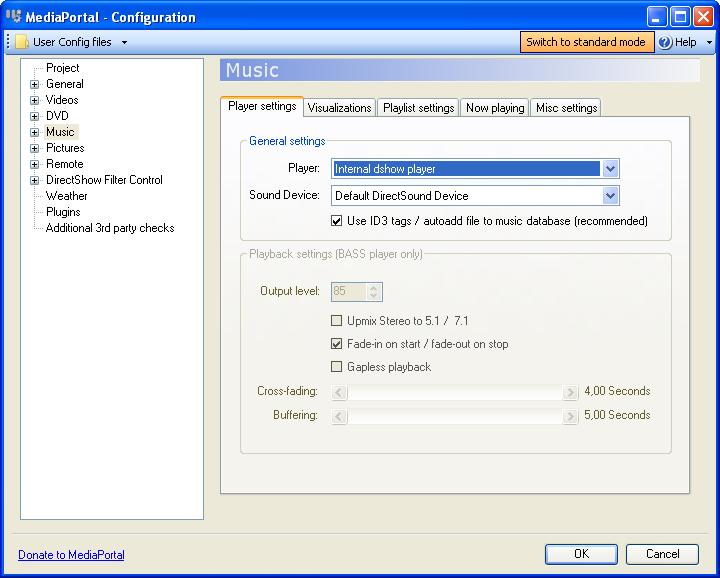720x578 pixels.
Task: Open the Player combo box
Action: (475, 169)
